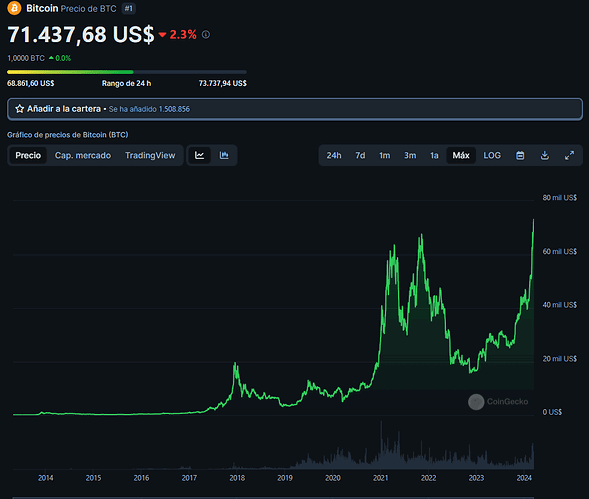Click the Bitcoin name heading
This screenshot has width=589, height=499.
pyautogui.click(x=42, y=8)
